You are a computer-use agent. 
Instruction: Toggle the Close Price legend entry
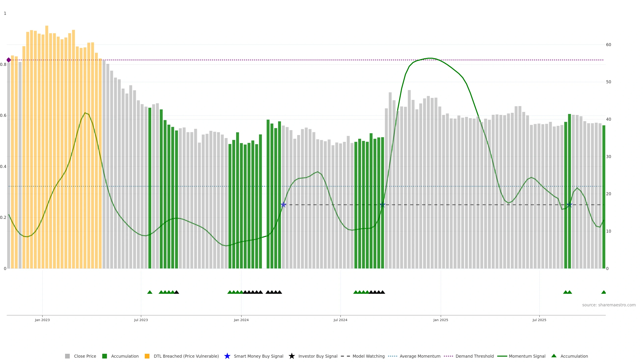85,356
